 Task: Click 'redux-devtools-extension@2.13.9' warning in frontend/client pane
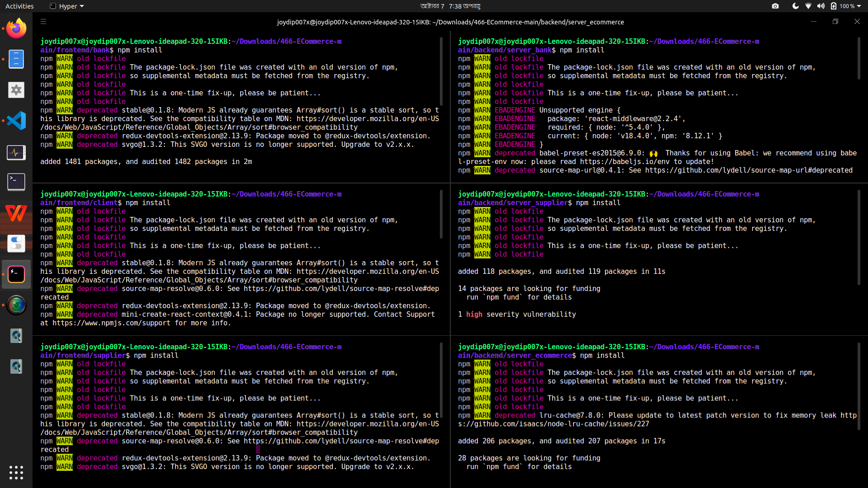[235, 306]
